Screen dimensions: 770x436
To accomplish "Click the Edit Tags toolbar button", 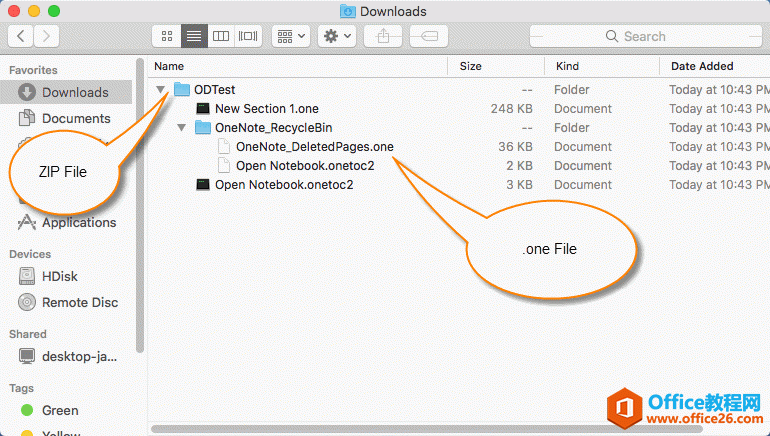I will [x=429, y=36].
